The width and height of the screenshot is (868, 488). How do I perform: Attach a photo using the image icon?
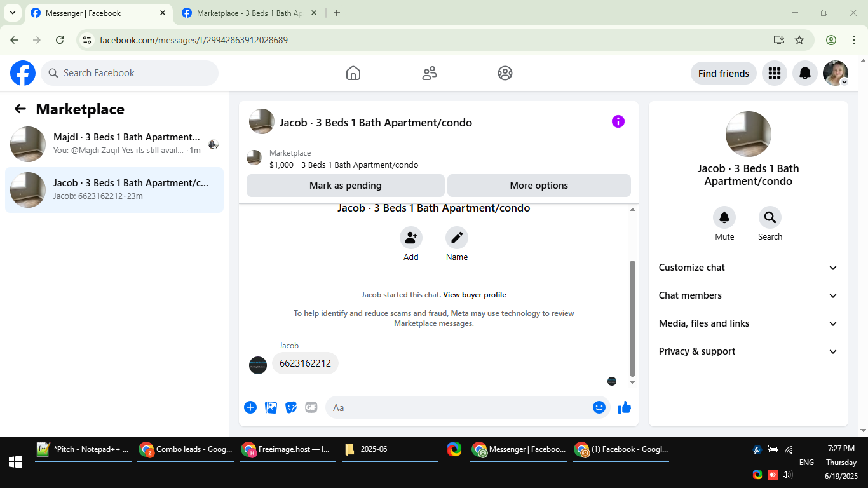tap(271, 407)
